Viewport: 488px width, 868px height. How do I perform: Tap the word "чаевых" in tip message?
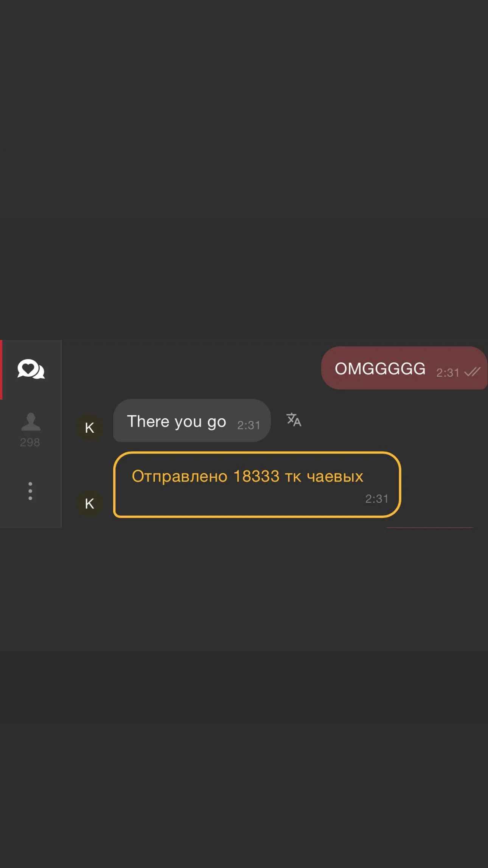click(x=335, y=477)
